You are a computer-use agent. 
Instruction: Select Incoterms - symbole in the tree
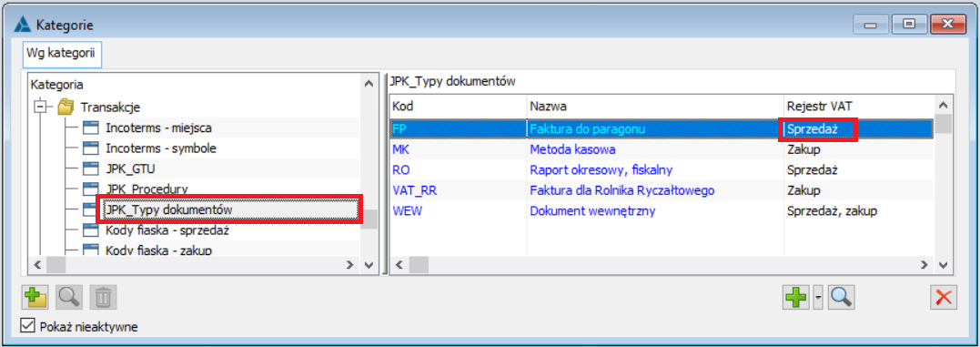[x=161, y=148]
